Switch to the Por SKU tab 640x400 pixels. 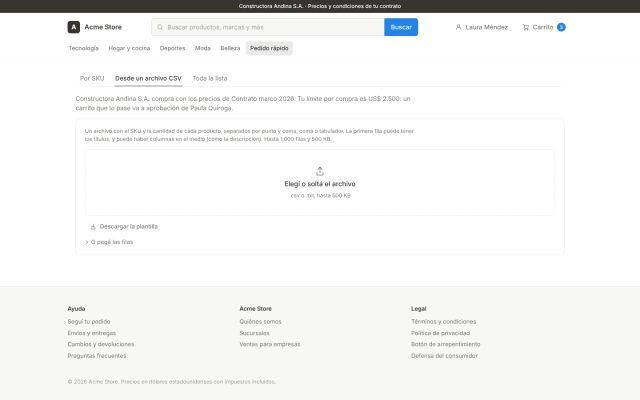92,78
